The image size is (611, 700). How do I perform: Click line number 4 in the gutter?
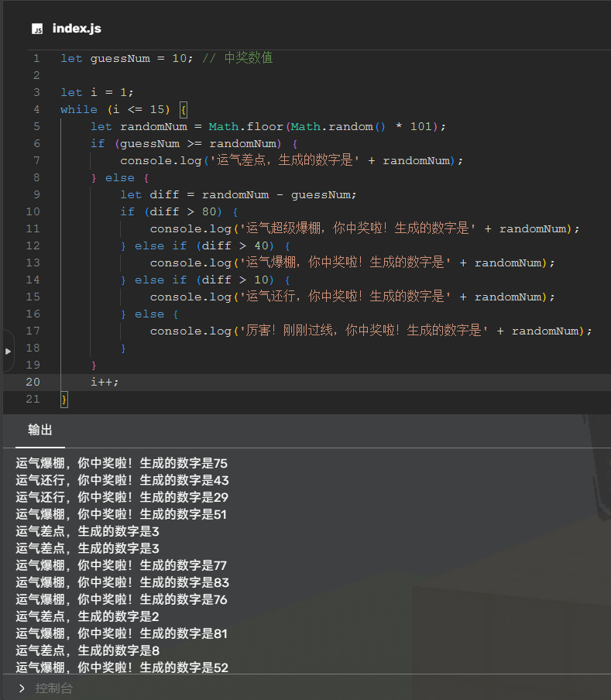coord(36,109)
